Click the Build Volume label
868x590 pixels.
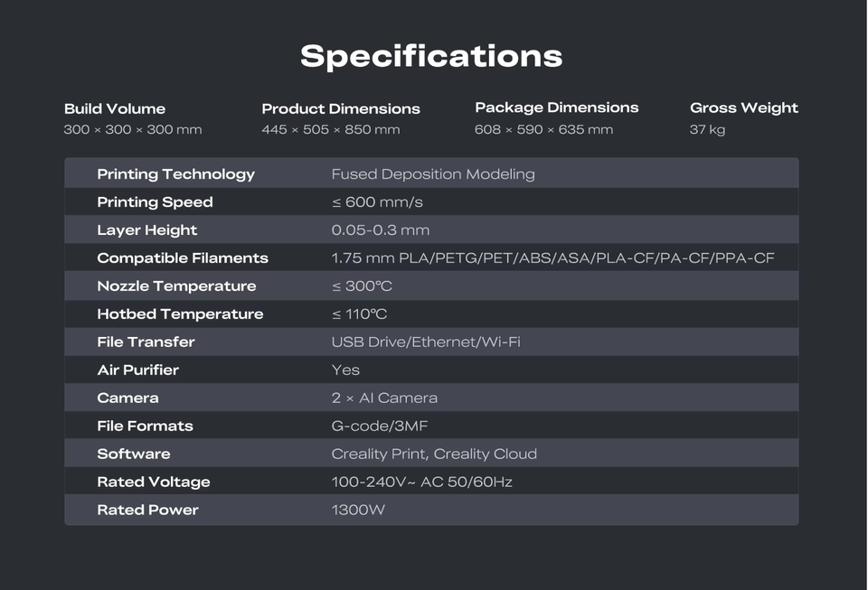115,108
